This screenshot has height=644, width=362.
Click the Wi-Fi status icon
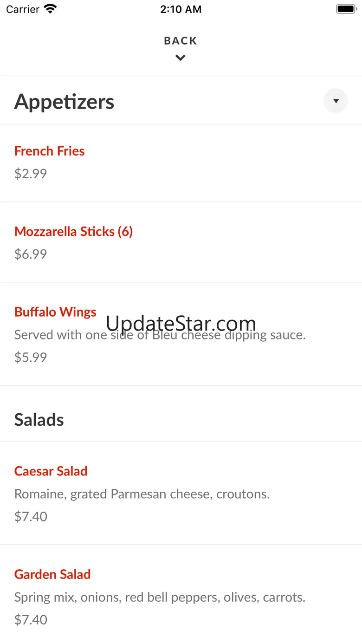(50, 9)
